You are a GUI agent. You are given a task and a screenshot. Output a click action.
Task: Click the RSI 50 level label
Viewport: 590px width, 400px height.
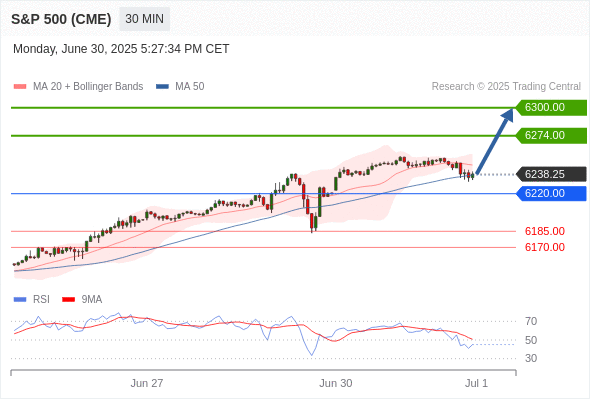[531, 341]
